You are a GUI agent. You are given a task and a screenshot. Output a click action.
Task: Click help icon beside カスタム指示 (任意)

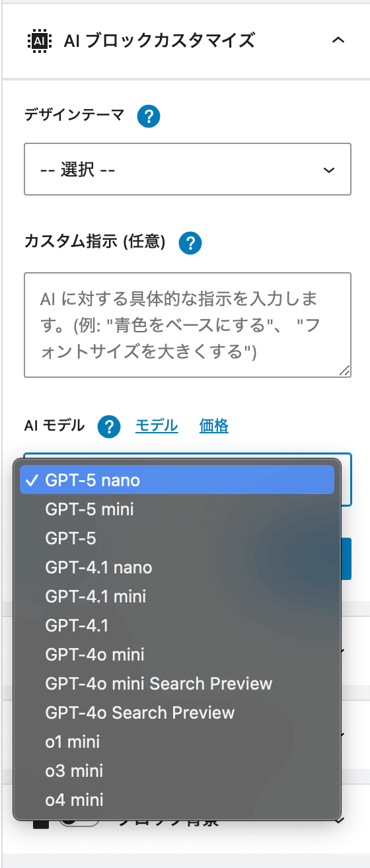pos(190,243)
